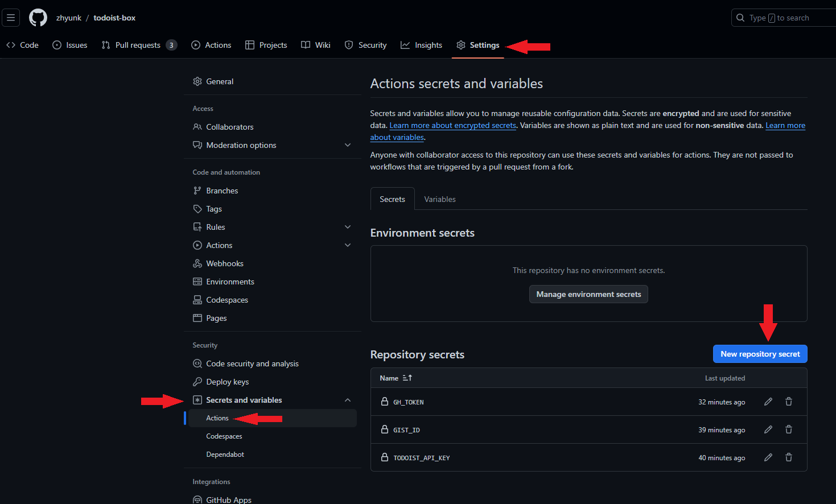Click the asterisk icon for Secrets and variables
Image resolution: width=836 pixels, height=504 pixels.
[x=197, y=400]
